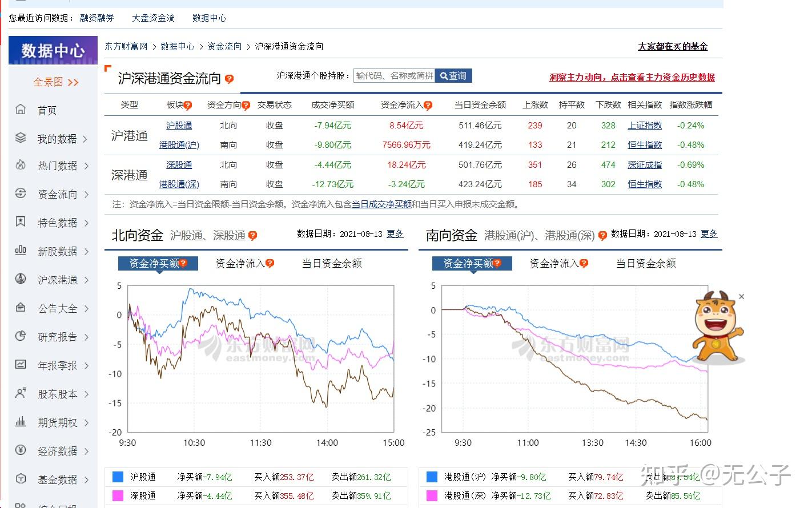Click the home icon beside 首页
The image size is (812, 508).
(x=21, y=109)
